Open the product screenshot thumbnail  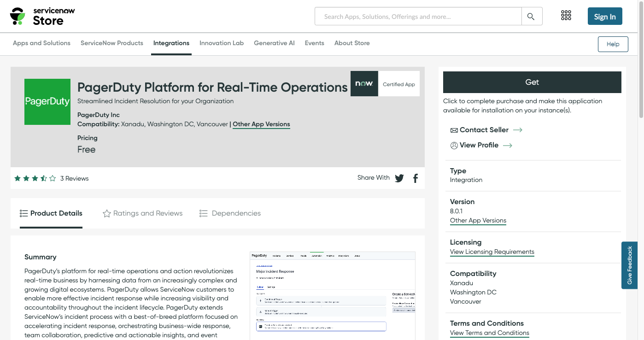333,296
